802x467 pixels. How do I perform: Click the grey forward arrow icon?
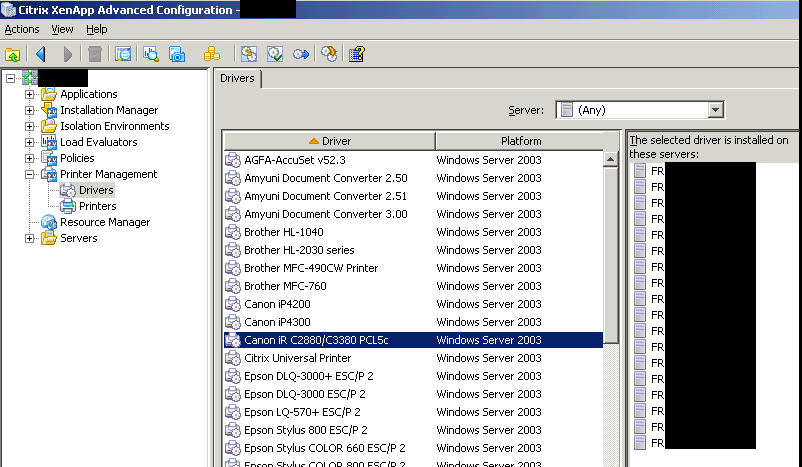[x=68, y=54]
